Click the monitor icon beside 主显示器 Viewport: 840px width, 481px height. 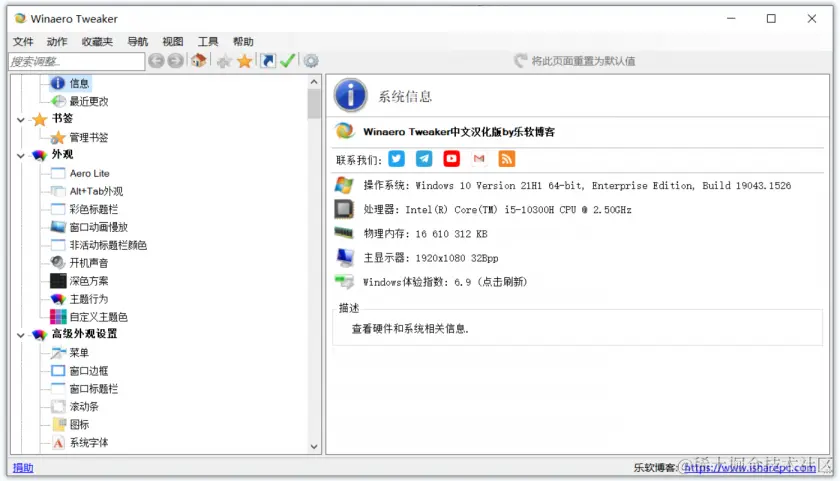344,258
